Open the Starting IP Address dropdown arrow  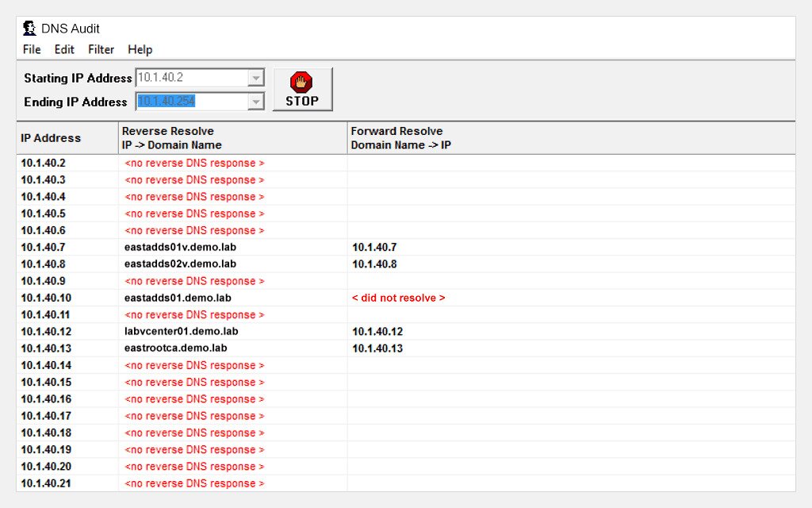pyautogui.click(x=255, y=78)
